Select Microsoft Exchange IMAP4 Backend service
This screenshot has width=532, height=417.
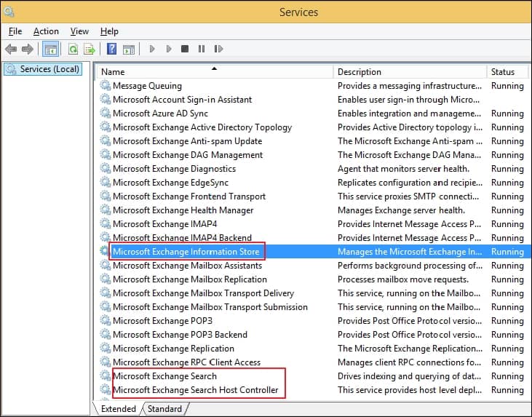[182, 238]
